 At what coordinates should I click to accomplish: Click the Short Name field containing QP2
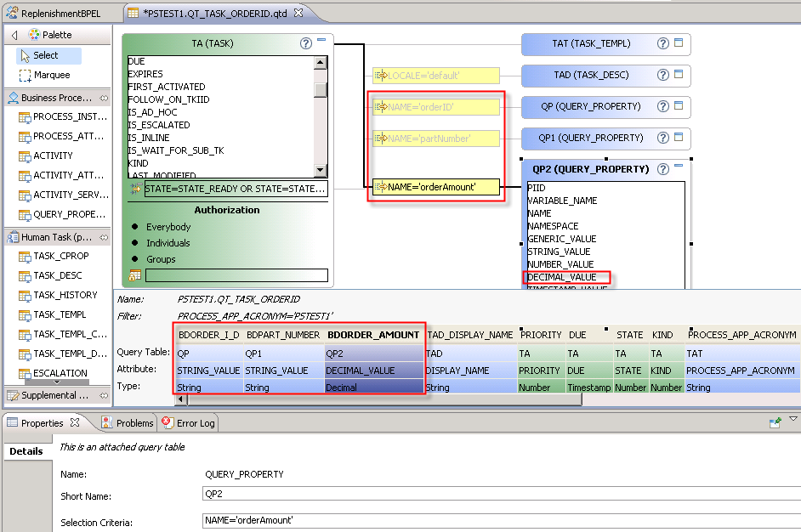[502, 494]
